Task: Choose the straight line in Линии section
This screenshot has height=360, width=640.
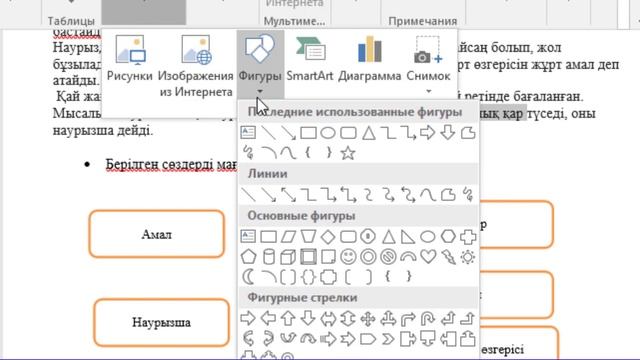Action: click(249, 195)
